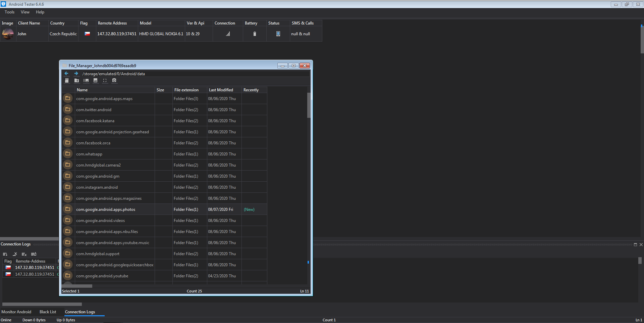644x323 pixels.
Task: Open the Help menu
Action: (40, 12)
